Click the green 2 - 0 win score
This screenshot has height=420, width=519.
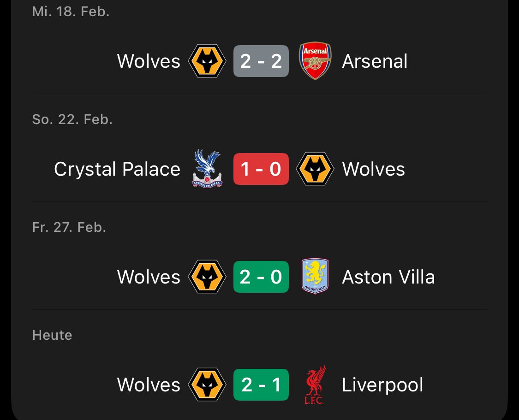pos(261,277)
